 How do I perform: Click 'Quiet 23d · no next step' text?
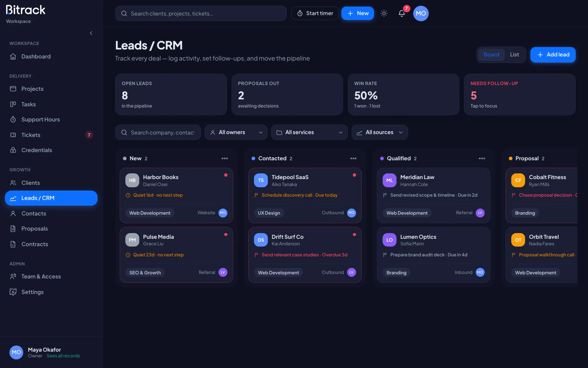(x=158, y=255)
